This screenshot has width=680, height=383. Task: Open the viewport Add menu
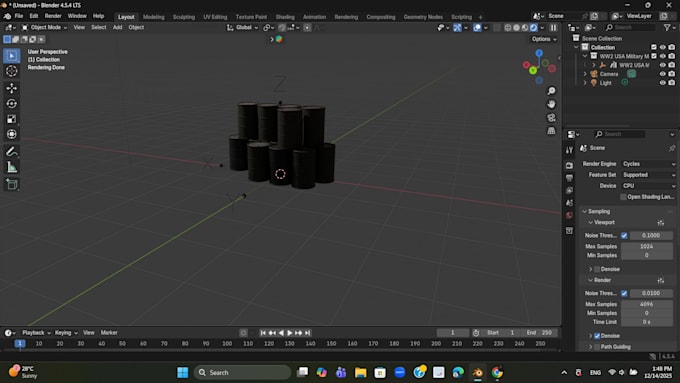click(x=118, y=27)
